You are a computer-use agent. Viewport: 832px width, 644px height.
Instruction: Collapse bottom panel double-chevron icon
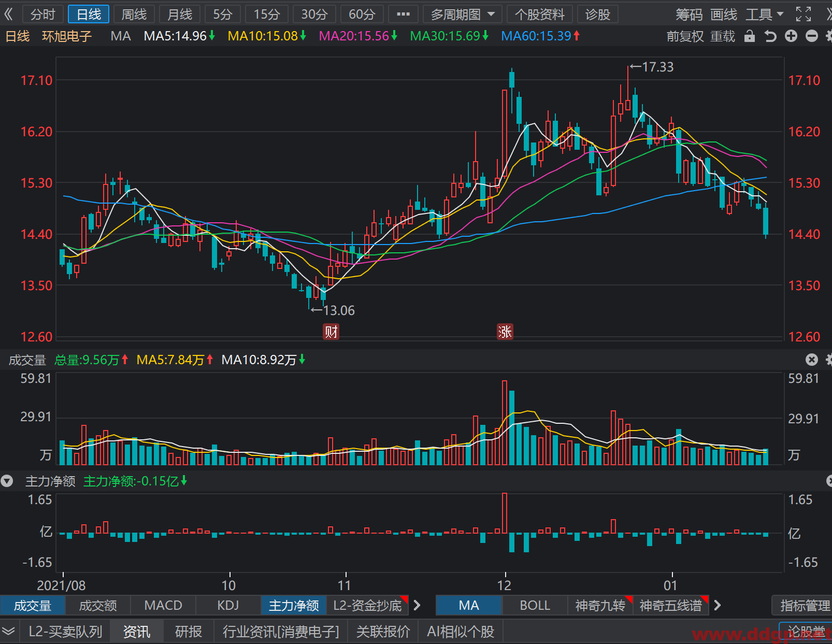coord(9,632)
